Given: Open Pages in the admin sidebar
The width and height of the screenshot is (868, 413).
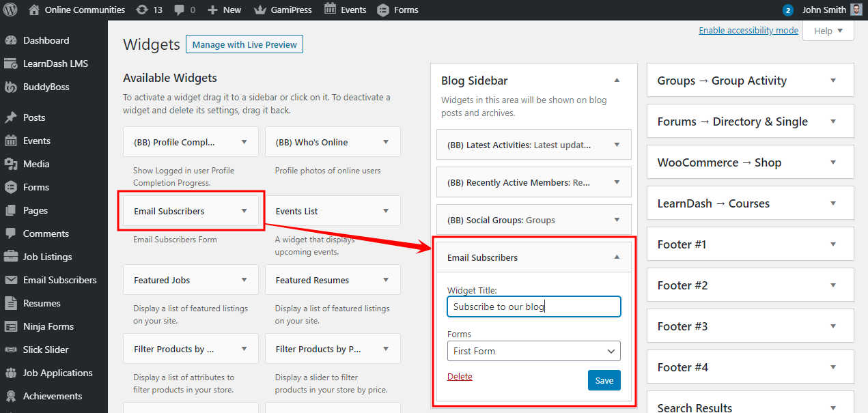Looking at the screenshot, I should tap(15, 210).
